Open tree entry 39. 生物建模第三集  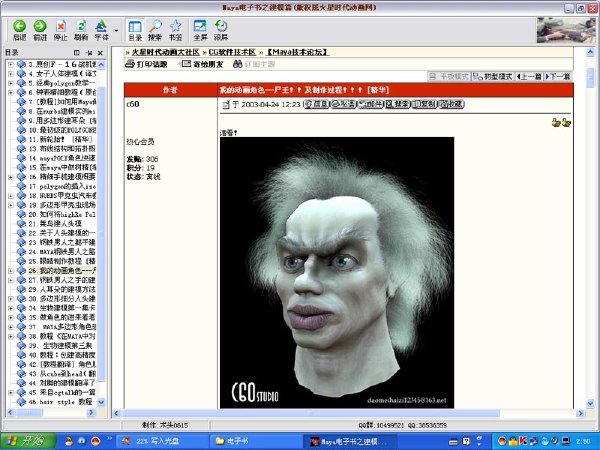click(x=60, y=346)
